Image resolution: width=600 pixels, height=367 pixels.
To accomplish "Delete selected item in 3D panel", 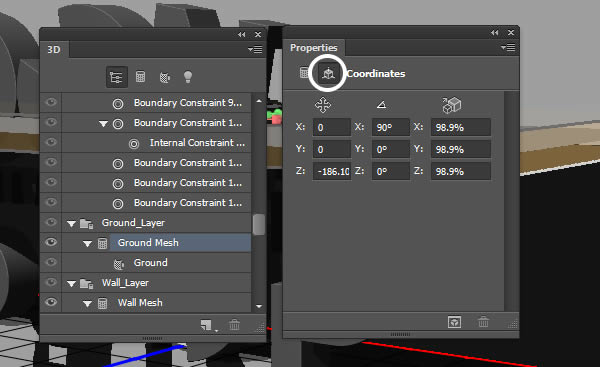I will coord(234,325).
